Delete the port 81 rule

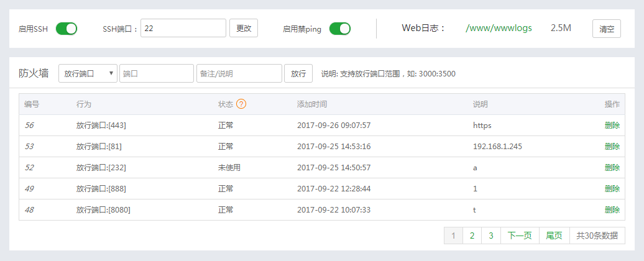click(x=612, y=146)
